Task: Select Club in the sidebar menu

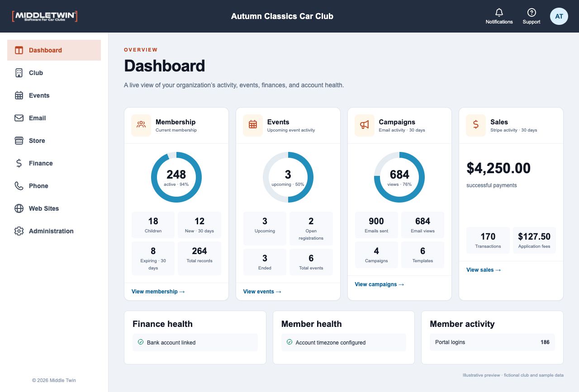Action: [54, 73]
